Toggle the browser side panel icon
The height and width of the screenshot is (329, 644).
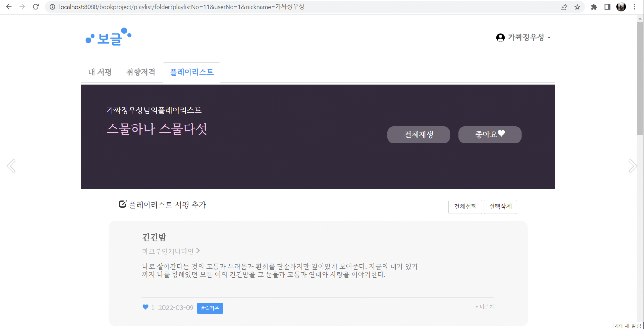coord(607,7)
